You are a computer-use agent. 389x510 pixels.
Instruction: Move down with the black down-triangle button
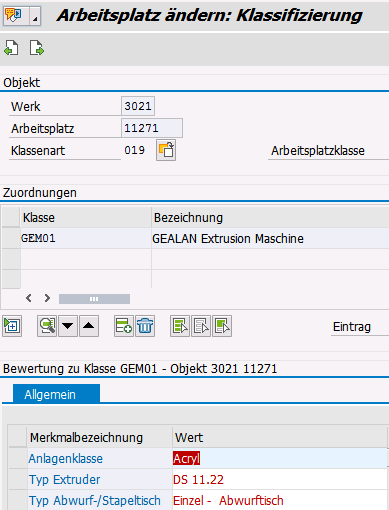[68, 326]
